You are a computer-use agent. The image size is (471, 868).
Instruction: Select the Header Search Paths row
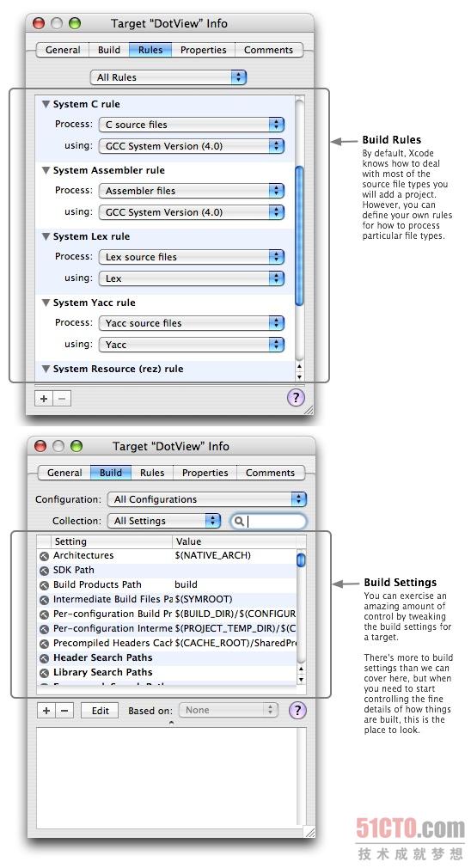point(167,657)
